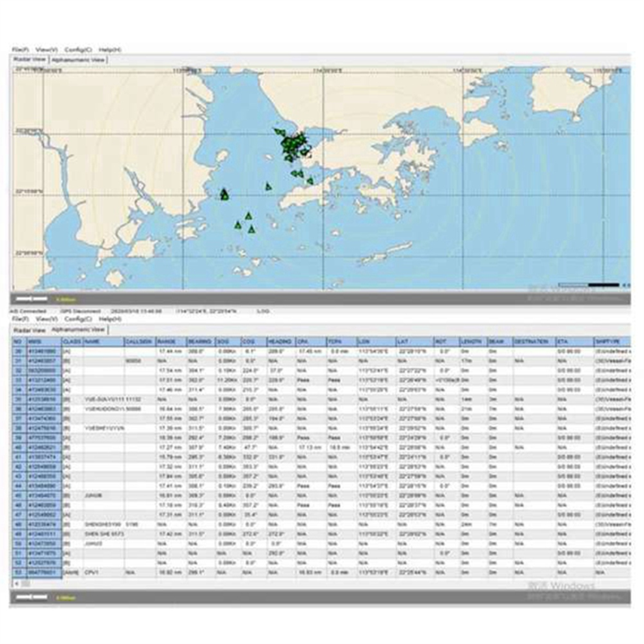Click the northernmost of the three southern AIS triangles

[x=248, y=215]
